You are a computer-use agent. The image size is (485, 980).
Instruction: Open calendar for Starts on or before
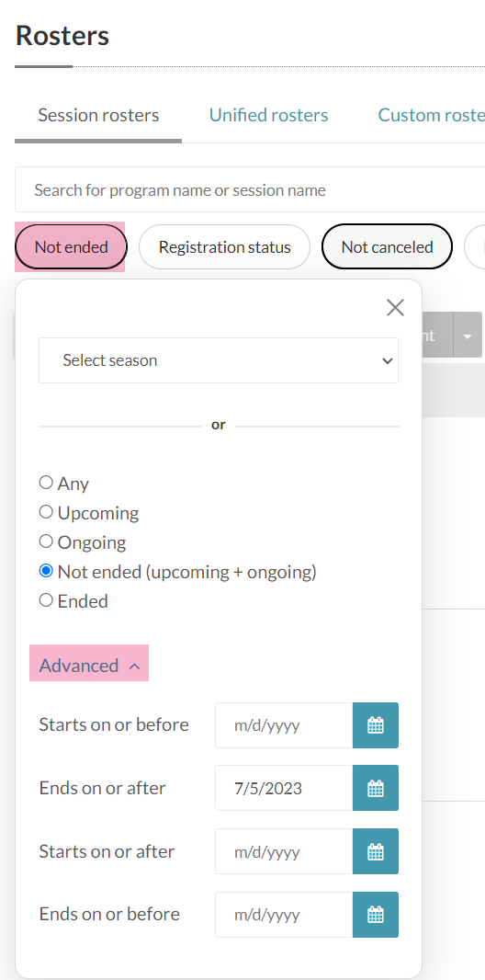[x=375, y=725]
